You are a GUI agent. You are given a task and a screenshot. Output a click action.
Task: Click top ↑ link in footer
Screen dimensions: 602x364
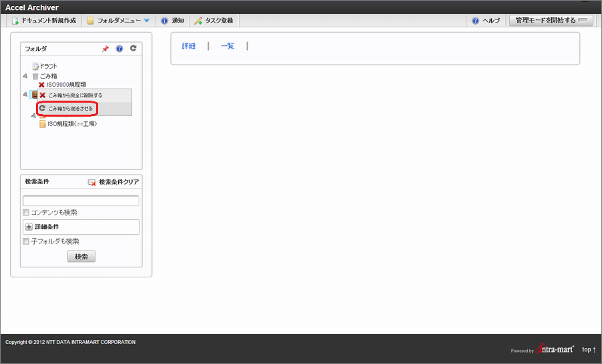tap(589, 349)
